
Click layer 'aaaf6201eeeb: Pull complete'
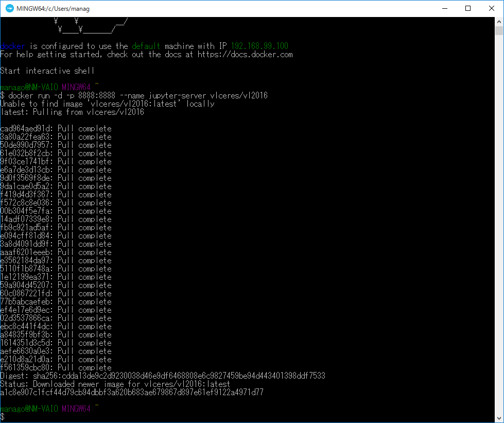(x=56, y=252)
